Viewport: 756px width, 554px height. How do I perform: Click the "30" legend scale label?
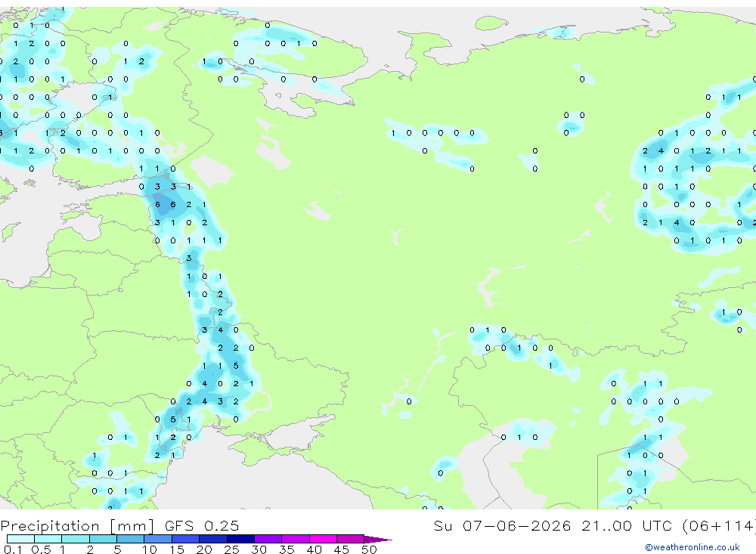[x=259, y=549]
